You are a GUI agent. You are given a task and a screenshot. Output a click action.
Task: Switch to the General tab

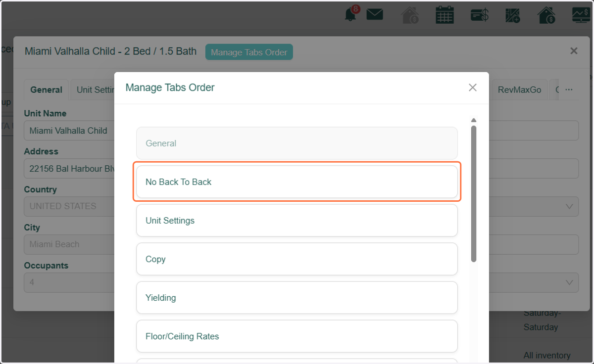pyautogui.click(x=46, y=90)
